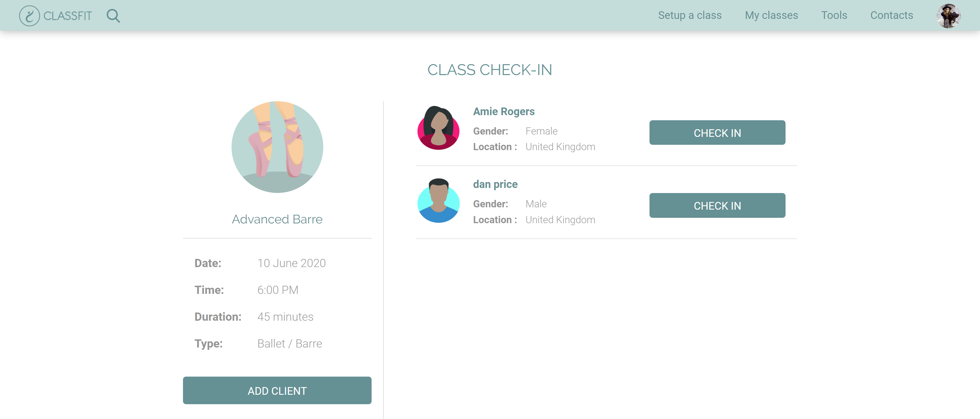Click the Class Check-In heading
The image size is (980, 419).
[490, 70]
